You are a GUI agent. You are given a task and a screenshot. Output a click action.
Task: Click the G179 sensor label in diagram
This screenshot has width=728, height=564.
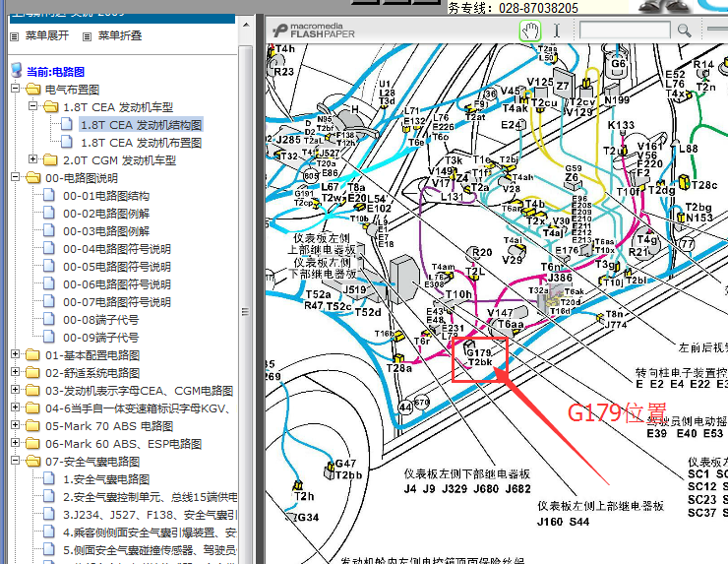pyautogui.click(x=479, y=352)
